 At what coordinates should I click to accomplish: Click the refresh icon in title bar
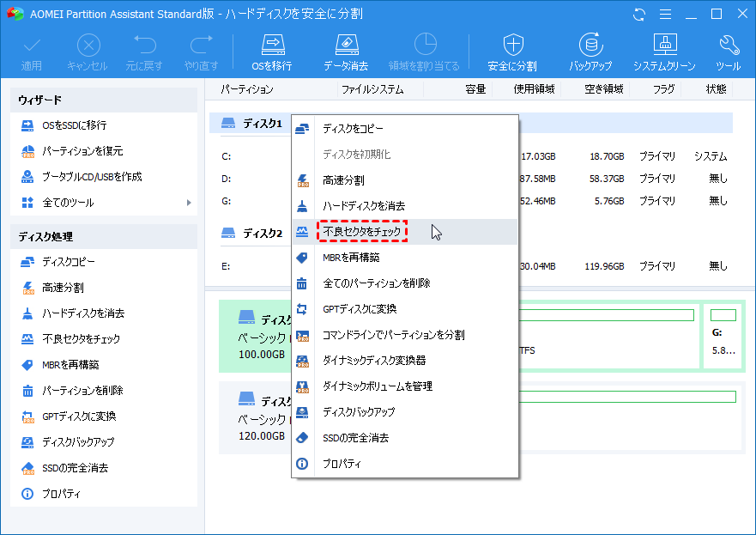639,14
